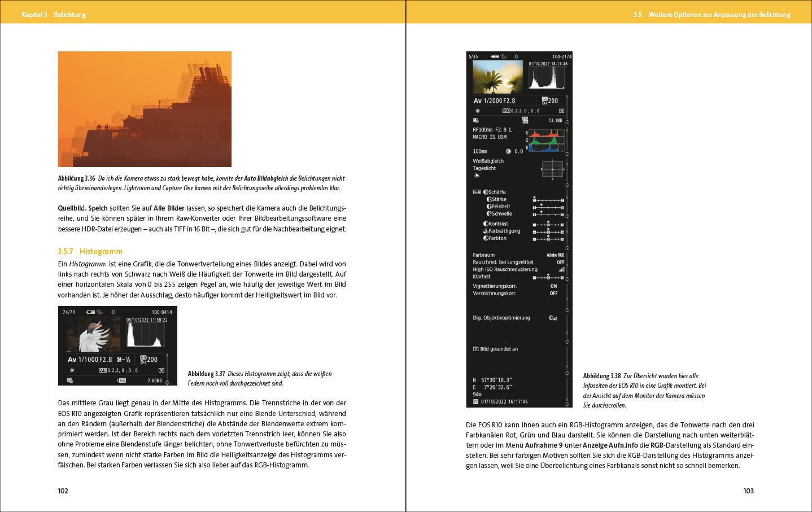Click the white balance shift grid
Viewport: 812px width, 512px height.
click(x=552, y=169)
